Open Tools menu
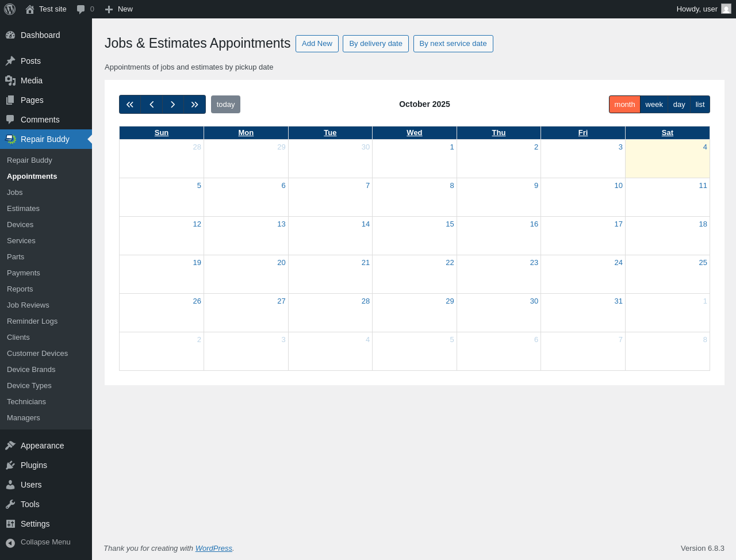This screenshot has height=560, width=736. click(46, 504)
